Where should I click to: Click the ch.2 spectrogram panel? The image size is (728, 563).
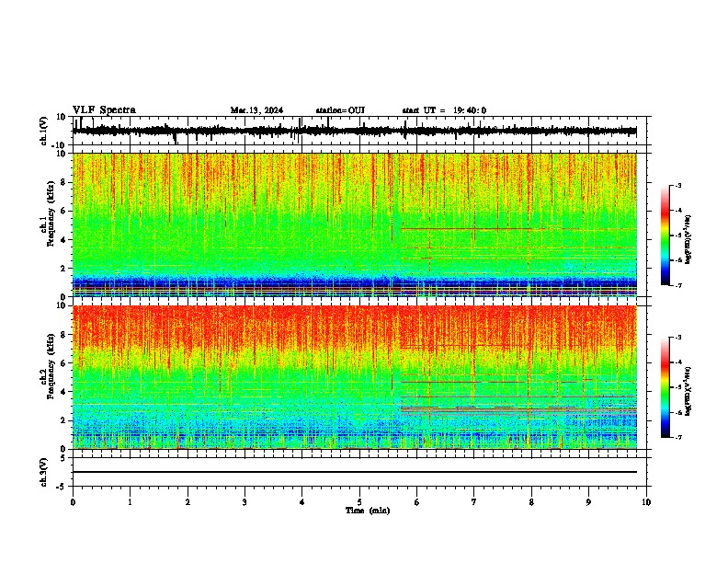click(x=355, y=377)
